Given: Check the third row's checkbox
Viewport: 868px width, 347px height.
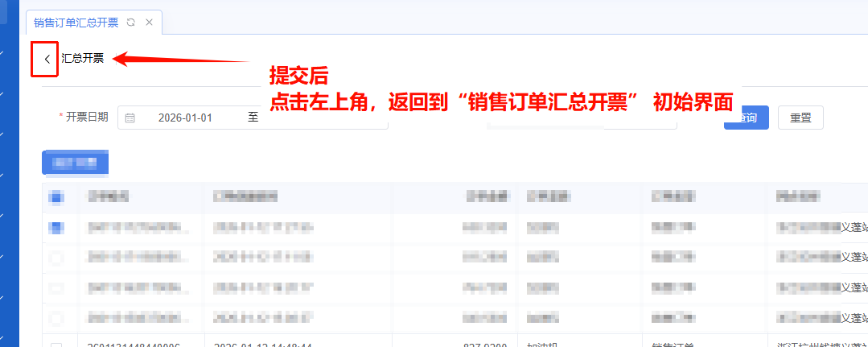Looking at the screenshot, I should coord(56,287).
